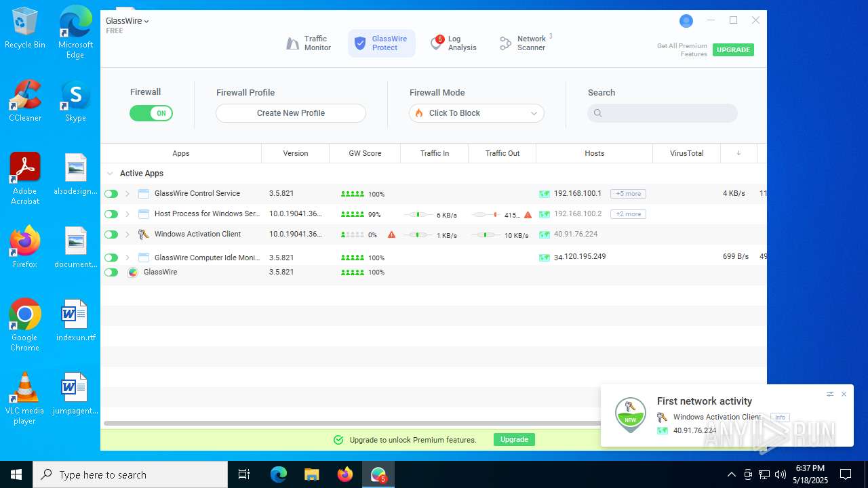Open the volume control tray icon
This screenshot has height=488, width=868.
coord(781,474)
